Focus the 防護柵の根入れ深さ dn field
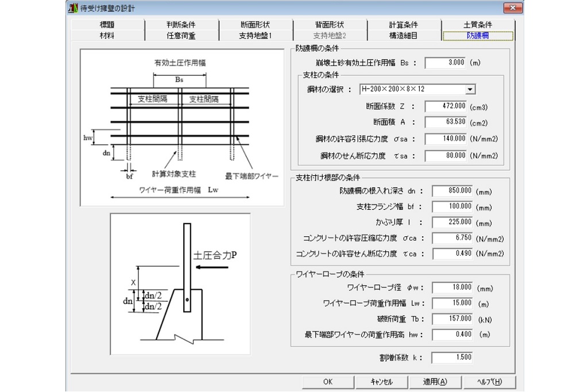 pyautogui.click(x=452, y=191)
